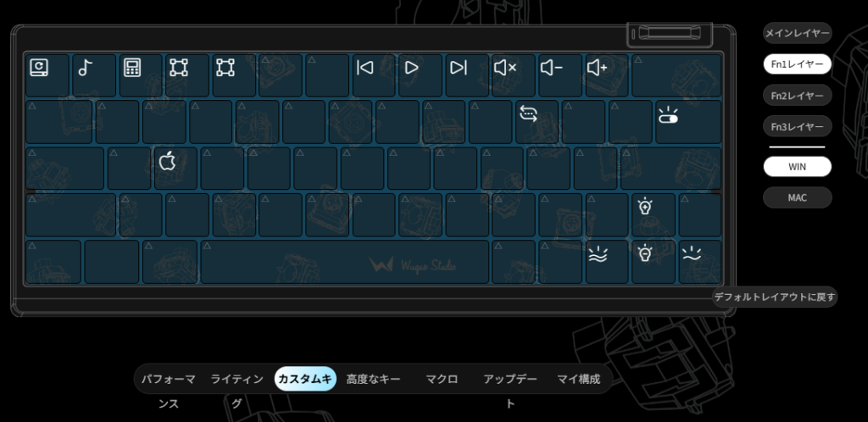This screenshot has height=422, width=868.
Task: Click the music note key icon
Action: (85, 68)
